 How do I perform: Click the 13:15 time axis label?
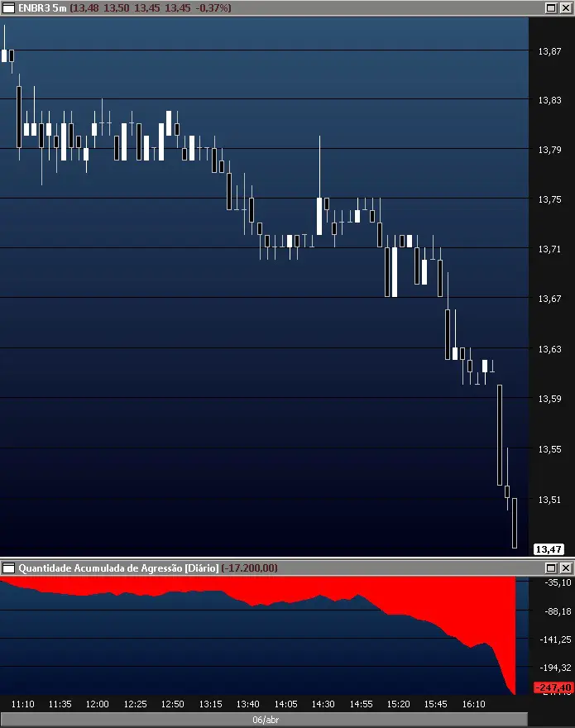point(210,704)
